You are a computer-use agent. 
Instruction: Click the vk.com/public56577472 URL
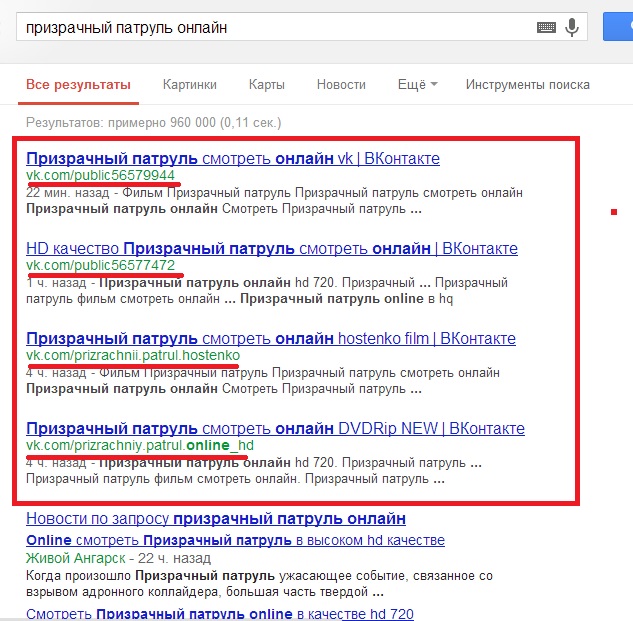coord(100,265)
